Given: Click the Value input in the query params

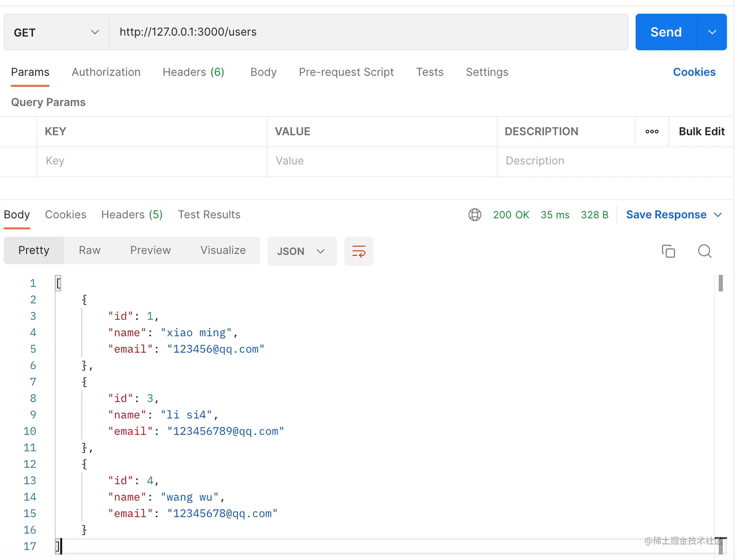Looking at the screenshot, I should coord(382,161).
